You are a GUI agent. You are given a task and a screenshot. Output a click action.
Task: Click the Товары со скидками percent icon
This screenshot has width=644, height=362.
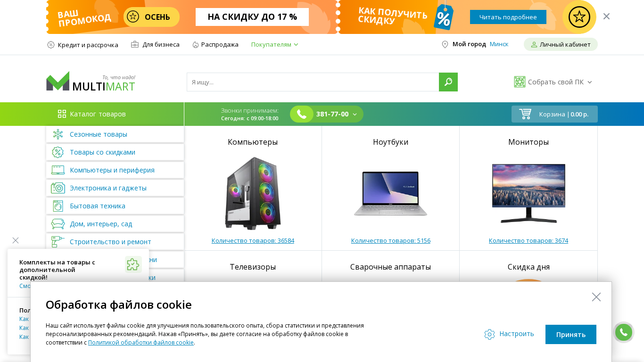point(58,152)
